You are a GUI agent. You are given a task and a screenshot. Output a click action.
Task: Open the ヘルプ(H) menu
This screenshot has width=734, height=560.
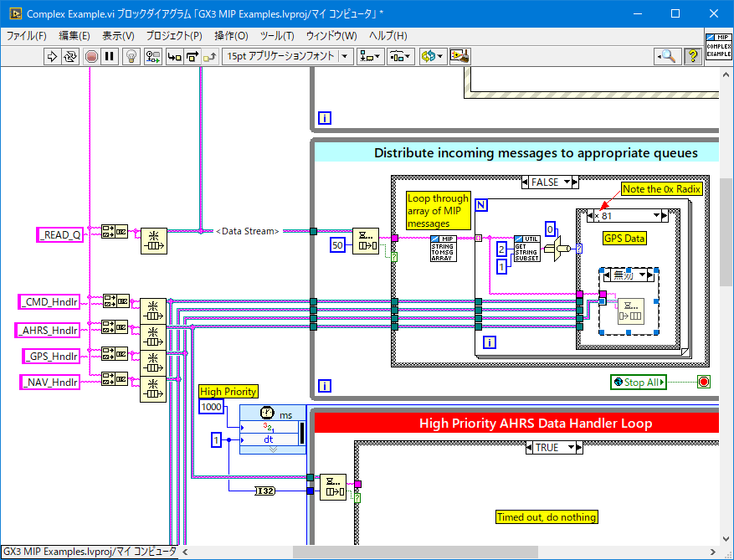pyautogui.click(x=388, y=36)
